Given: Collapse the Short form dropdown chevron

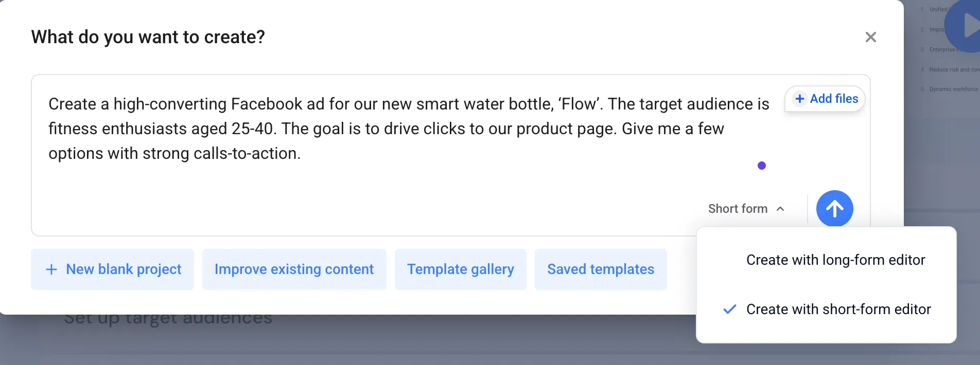Looking at the screenshot, I should coord(780,209).
